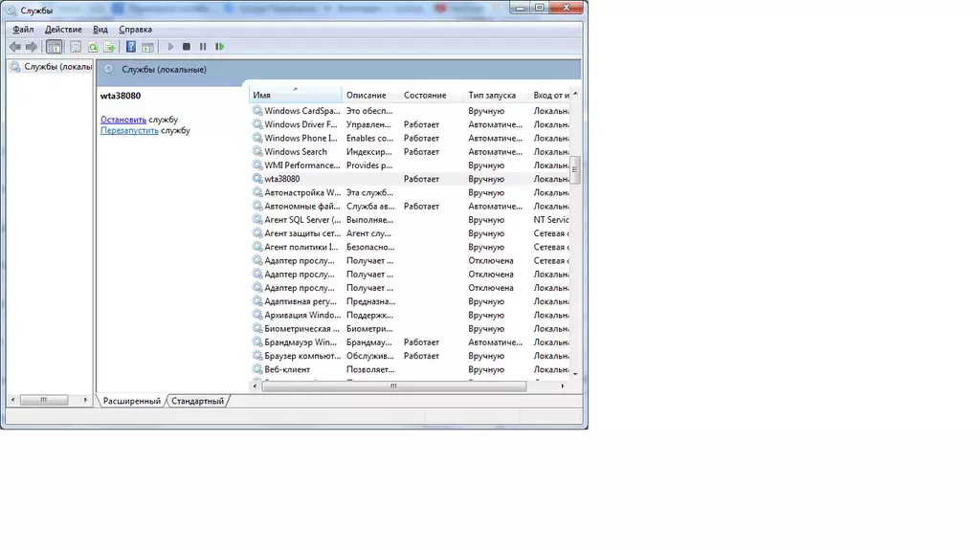Select the Архивация Windo... service name
Screen dimensions: 980x550
[302, 315]
